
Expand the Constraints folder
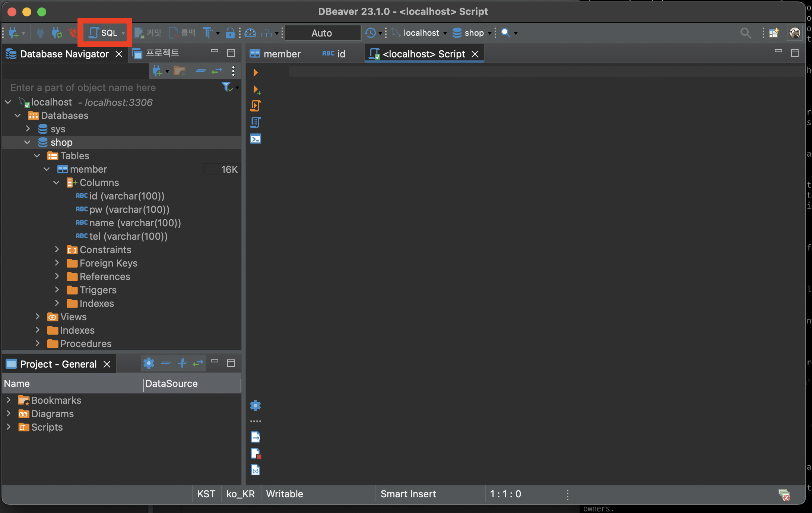click(x=57, y=249)
